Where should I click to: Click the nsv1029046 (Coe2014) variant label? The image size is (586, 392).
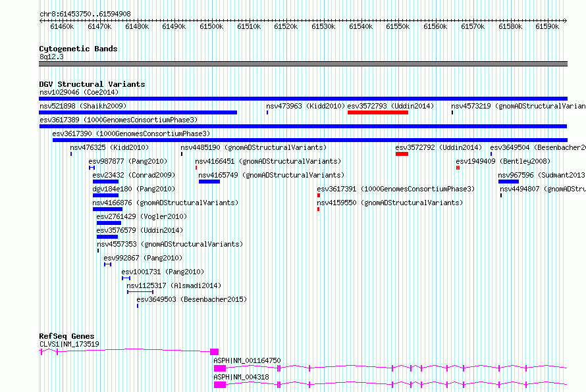(79, 92)
